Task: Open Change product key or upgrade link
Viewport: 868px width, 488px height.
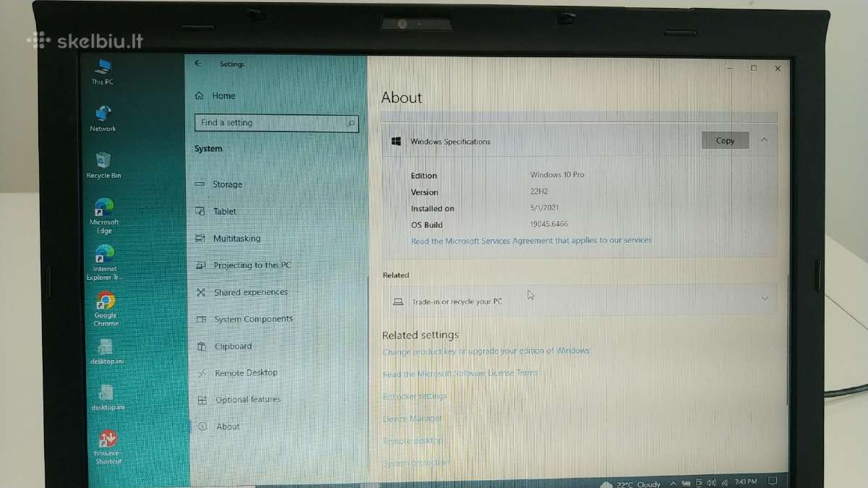Action: (x=486, y=351)
